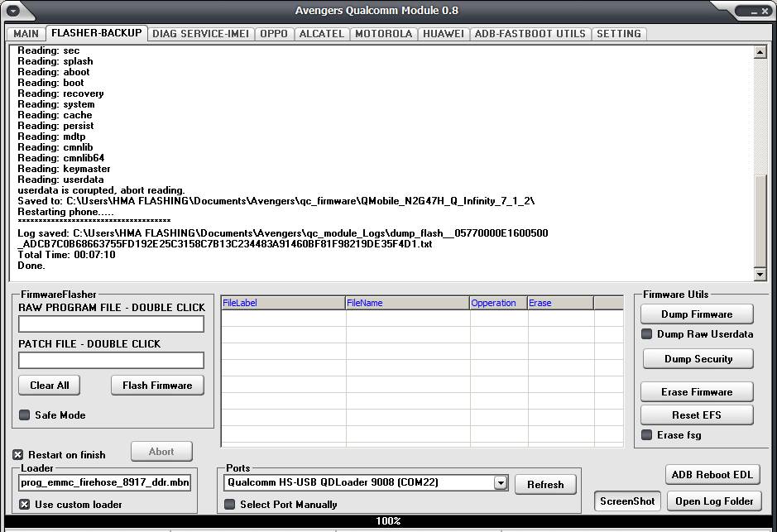Sort by the FileName column header
777x532 pixels.
tap(406, 303)
